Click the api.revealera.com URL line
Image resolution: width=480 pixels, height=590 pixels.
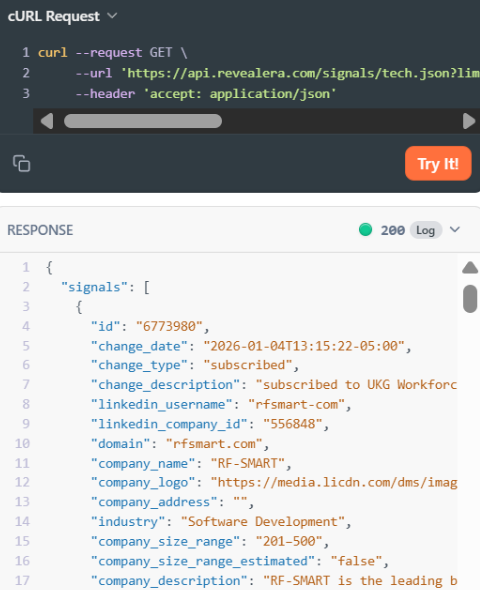coord(278,73)
